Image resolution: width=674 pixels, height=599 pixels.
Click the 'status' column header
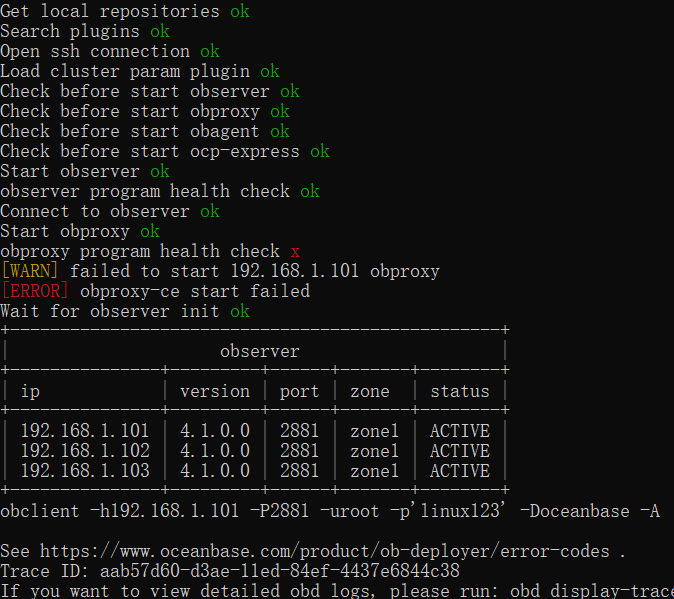coord(460,391)
